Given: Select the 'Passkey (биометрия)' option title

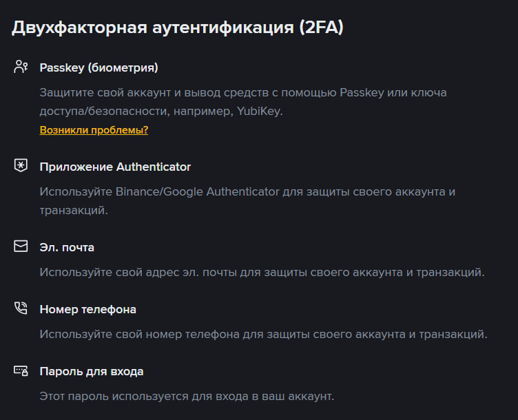Looking at the screenshot, I should [99, 67].
